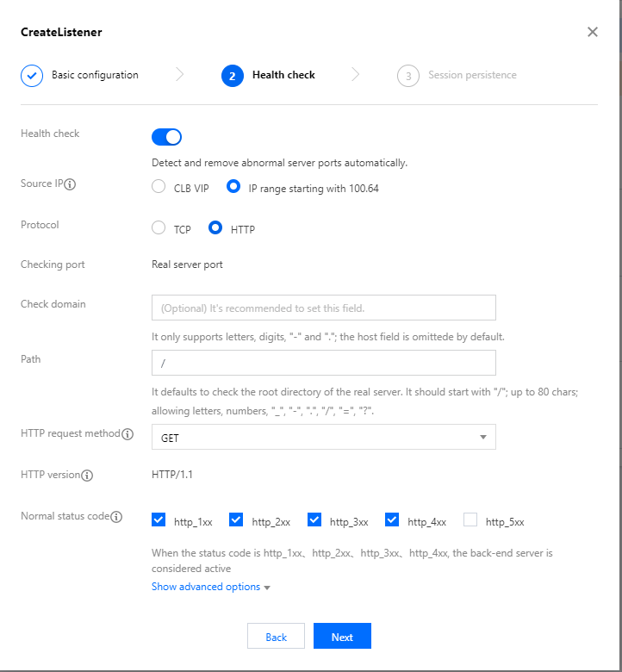Click the info icon beside Source IP
This screenshot has height=672, width=622.
(x=71, y=184)
